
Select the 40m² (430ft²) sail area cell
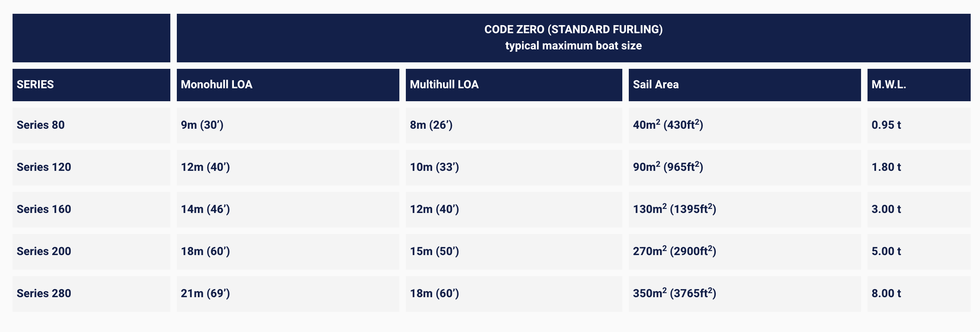[x=668, y=125]
